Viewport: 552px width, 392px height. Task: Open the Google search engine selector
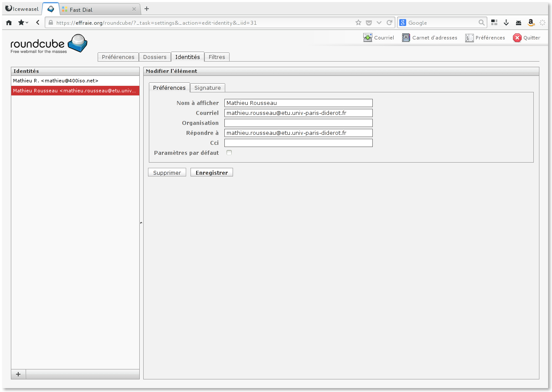[403, 23]
